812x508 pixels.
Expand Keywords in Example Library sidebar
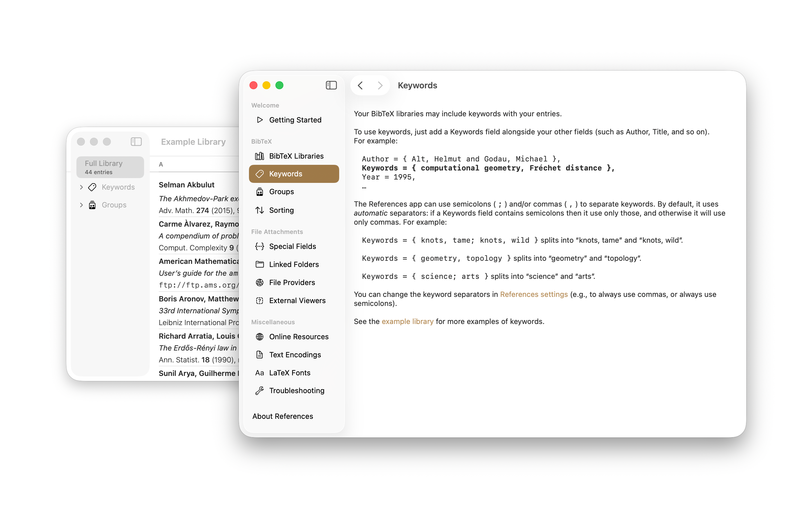pos(81,187)
